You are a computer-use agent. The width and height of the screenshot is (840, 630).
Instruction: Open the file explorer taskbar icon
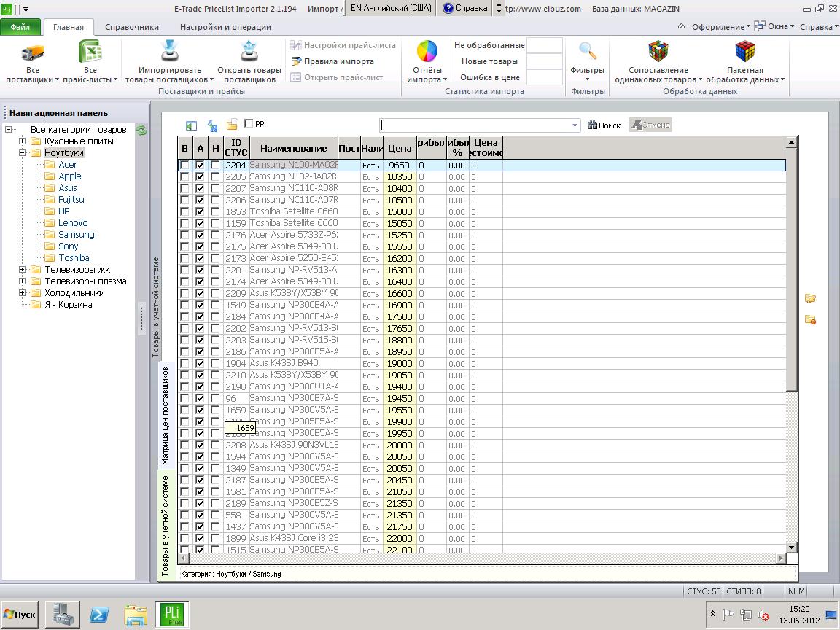pos(136,615)
